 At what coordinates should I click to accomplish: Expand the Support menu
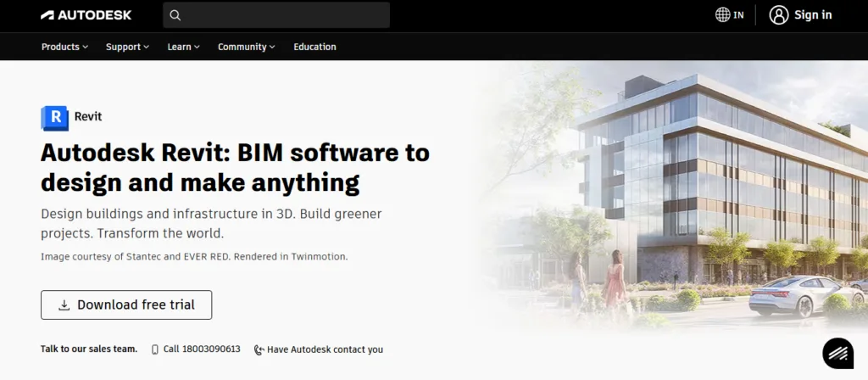[127, 47]
